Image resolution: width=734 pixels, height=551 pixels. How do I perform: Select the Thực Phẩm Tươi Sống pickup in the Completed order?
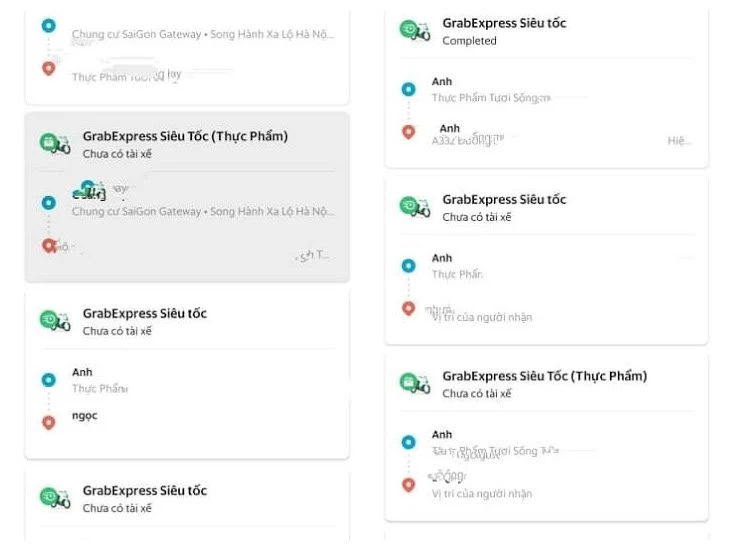pyautogui.click(x=491, y=98)
